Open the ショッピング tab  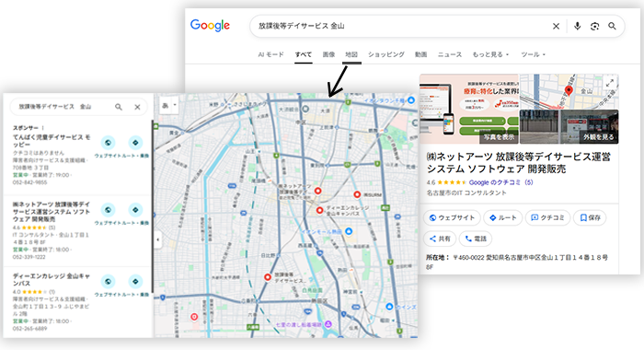pyautogui.click(x=386, y=54)
